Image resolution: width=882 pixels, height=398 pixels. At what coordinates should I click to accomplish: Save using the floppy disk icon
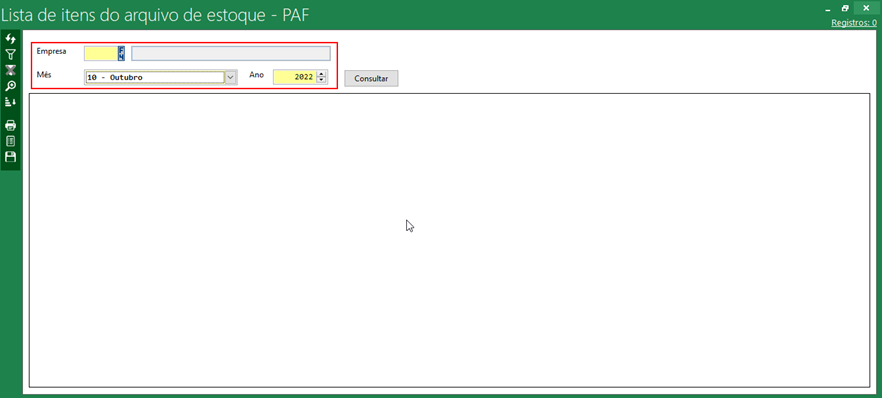(x=10, y=156)
